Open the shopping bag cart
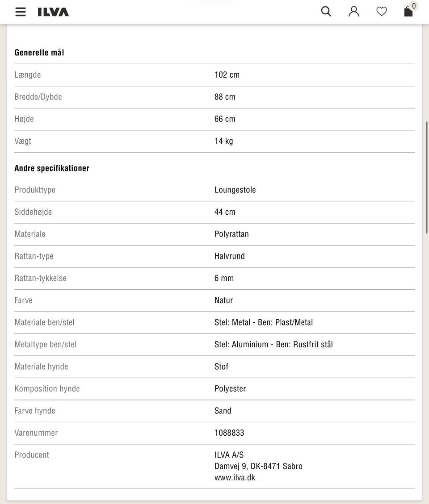 point(408,12)
